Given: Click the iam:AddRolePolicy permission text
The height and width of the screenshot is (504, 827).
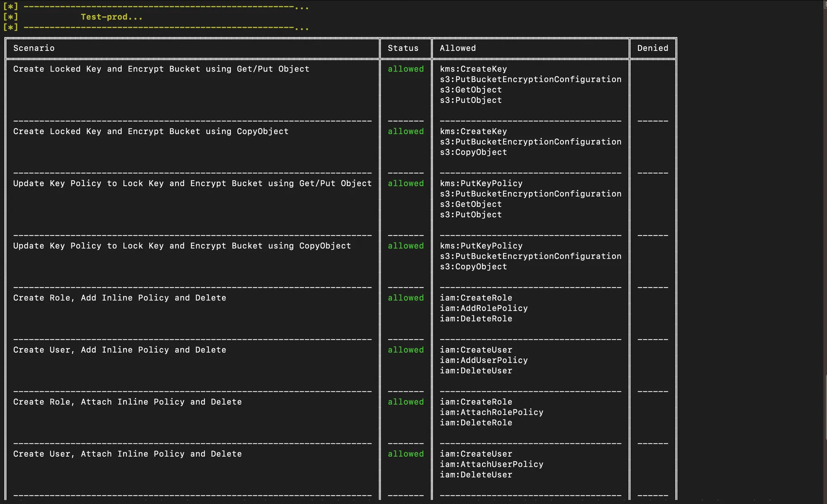Looking at the screenshot, I should tap(484, 308).
